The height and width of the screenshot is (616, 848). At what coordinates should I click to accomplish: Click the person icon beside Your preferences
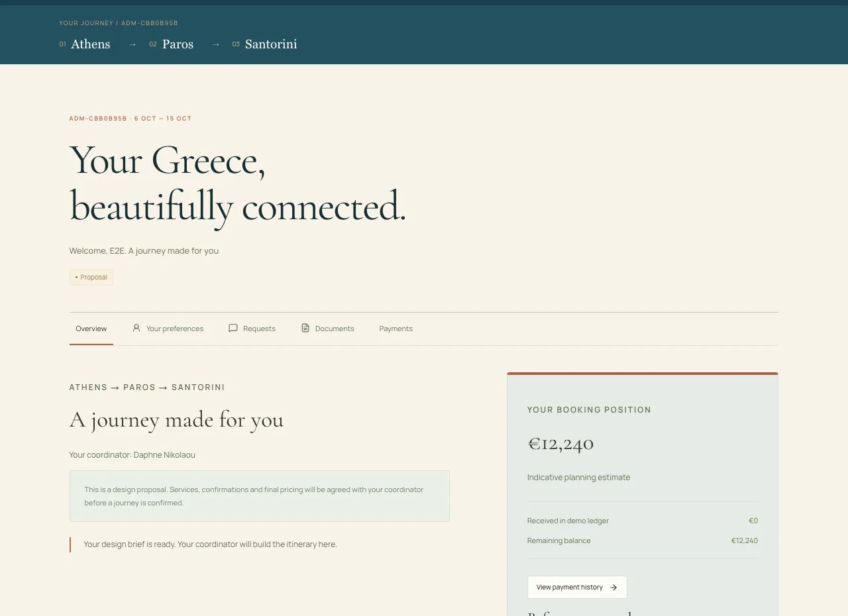click(136, 328)
